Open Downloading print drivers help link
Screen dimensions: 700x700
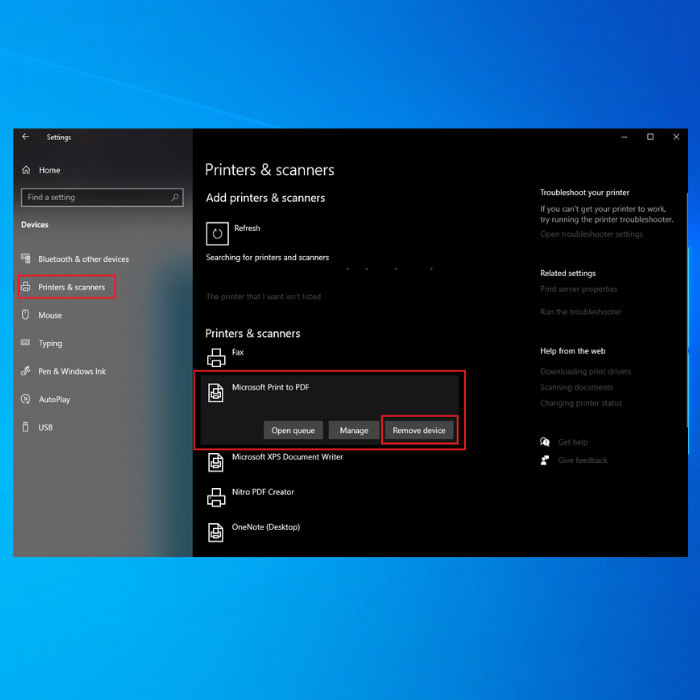click(x=585, y=371)
